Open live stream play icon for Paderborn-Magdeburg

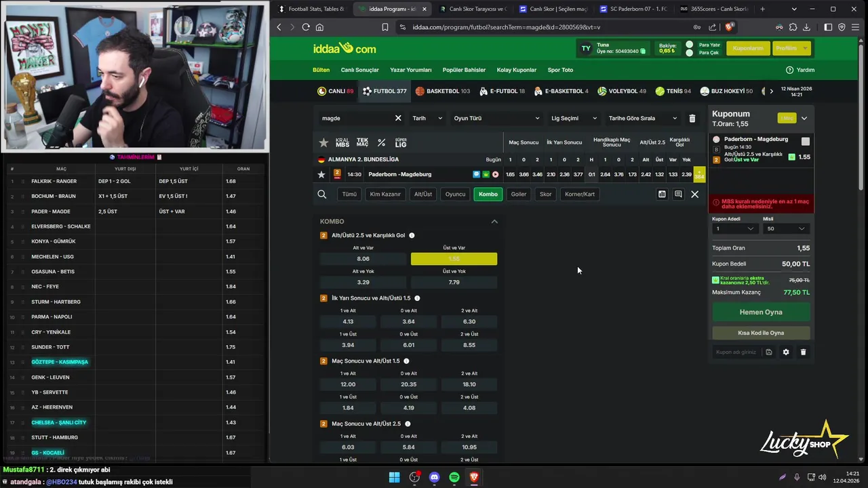[x=495, y=174]
